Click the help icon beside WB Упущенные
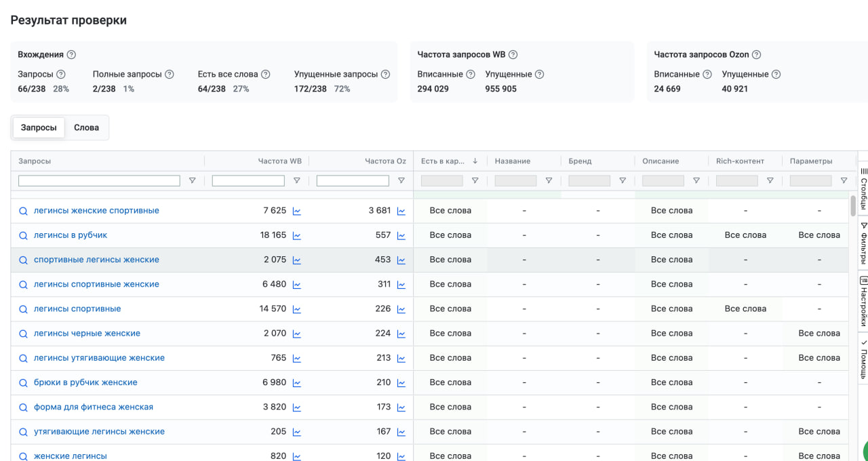 tap(540, 75)
